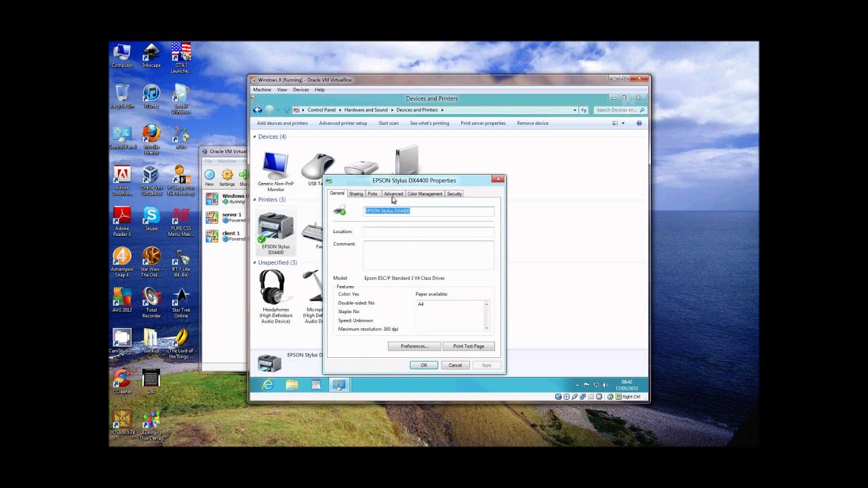Click the Paper available list scrollbar
The height and width of the screenshot is (488, 868).
point(487,316)
